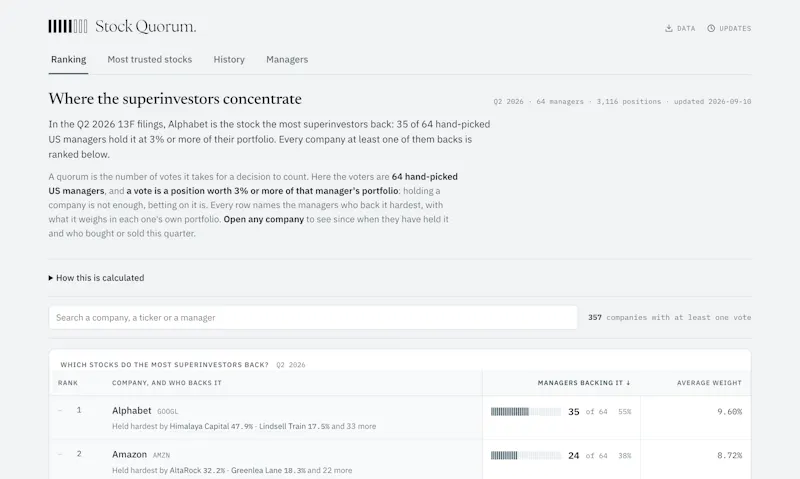Click the Stock Quorum barcode logo icon
Screen dimensions: 800x479
click(x=68, y=27)
